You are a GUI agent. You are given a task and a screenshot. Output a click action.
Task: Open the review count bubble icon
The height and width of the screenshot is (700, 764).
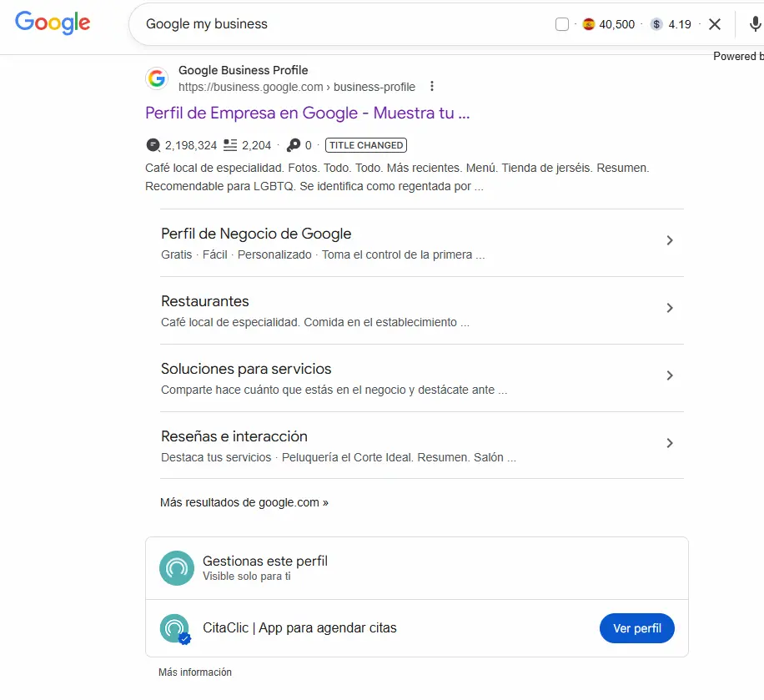pos(153,144)
